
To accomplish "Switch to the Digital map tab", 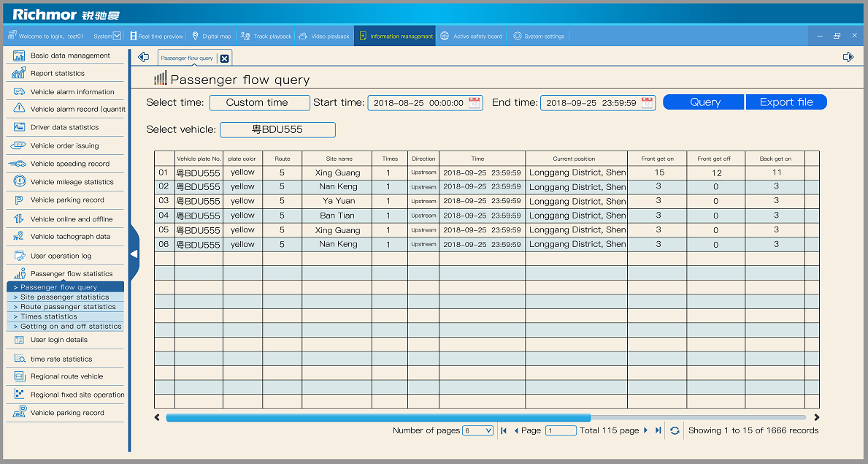I will (x=211, y=36).
